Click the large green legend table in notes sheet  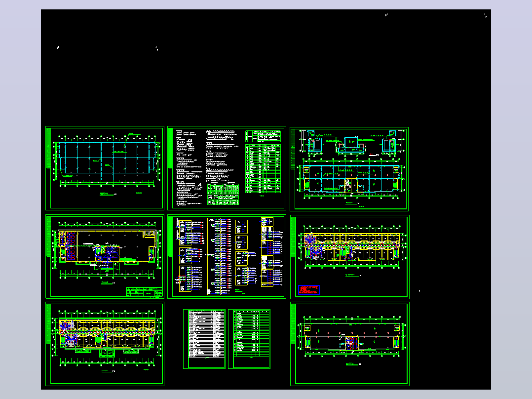[x=263, y=168]
